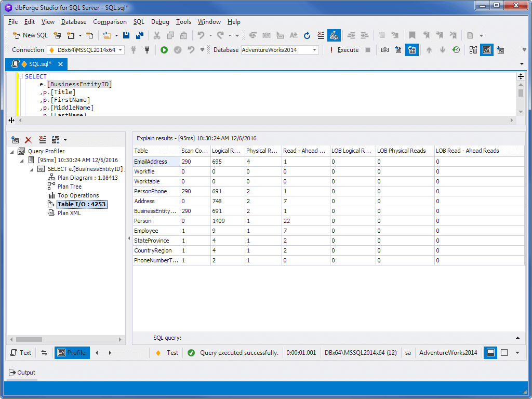Click the parameters [@] icon near Execute
Image resolution: width=532 pixels, height=399 pixels.
click(385, 50)
